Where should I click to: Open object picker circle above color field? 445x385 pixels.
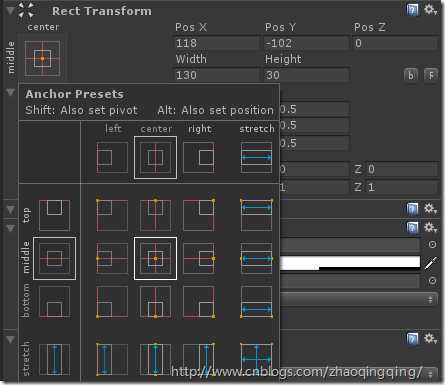[432, 245]
